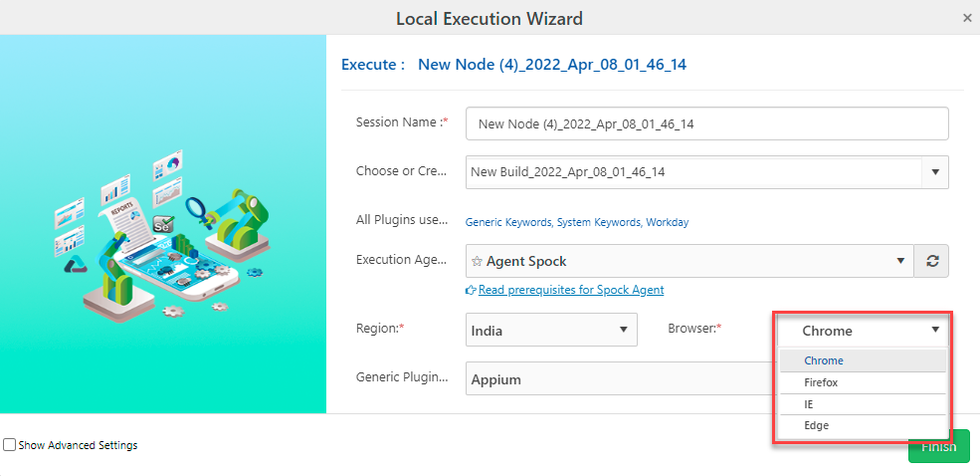Click the Generic Keywords plugin link
The image size is (980, 476).
pos(508,222)
